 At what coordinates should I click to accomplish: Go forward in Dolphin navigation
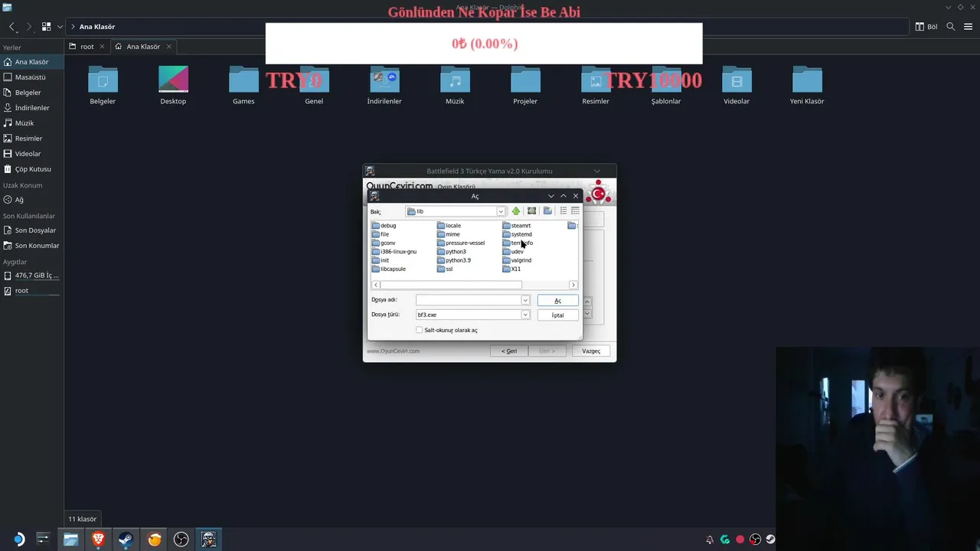pos(29,27)
